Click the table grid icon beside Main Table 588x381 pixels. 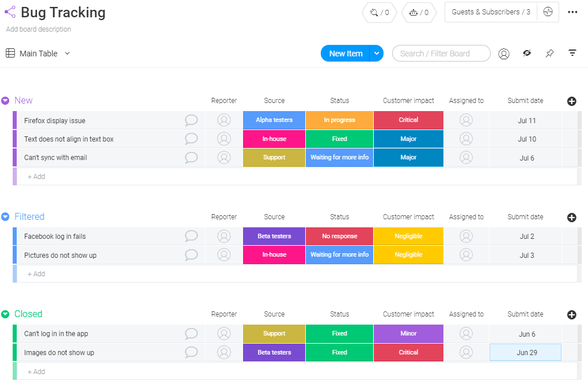pyautogui.click(x=9, y=53)
